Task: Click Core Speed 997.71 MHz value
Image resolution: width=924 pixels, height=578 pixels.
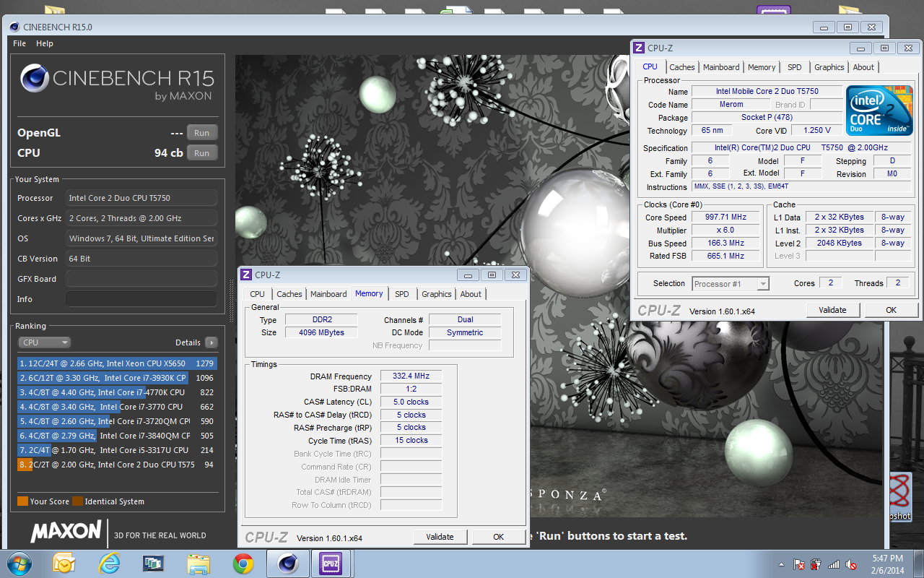Action: pyautogui.click(x=726, y=217)
